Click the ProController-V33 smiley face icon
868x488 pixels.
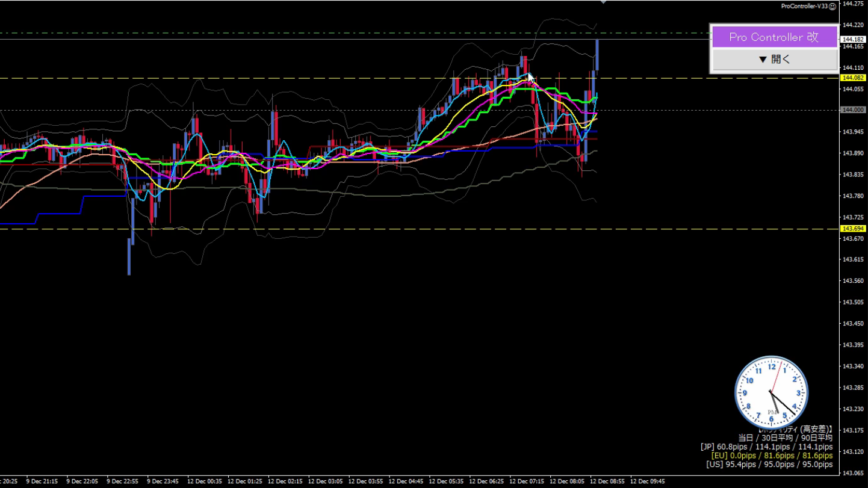tap(832, 6)
